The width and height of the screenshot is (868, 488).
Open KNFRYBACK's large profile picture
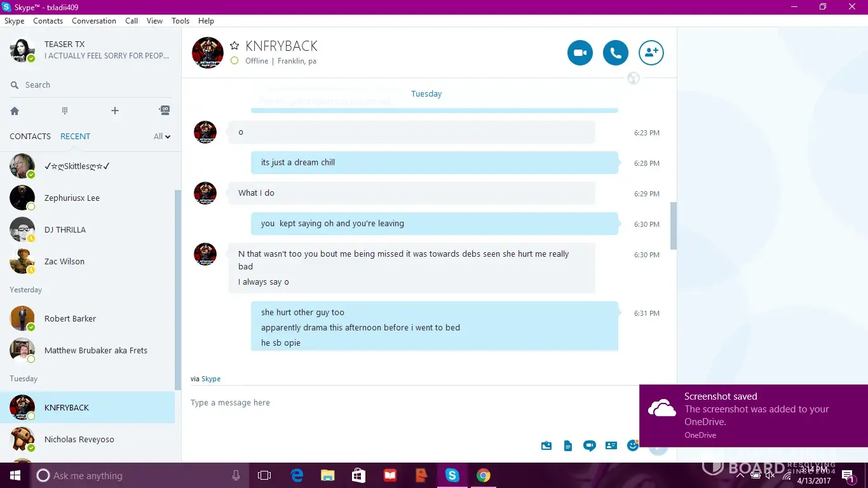pyautogui.click(x=208, y=53)
